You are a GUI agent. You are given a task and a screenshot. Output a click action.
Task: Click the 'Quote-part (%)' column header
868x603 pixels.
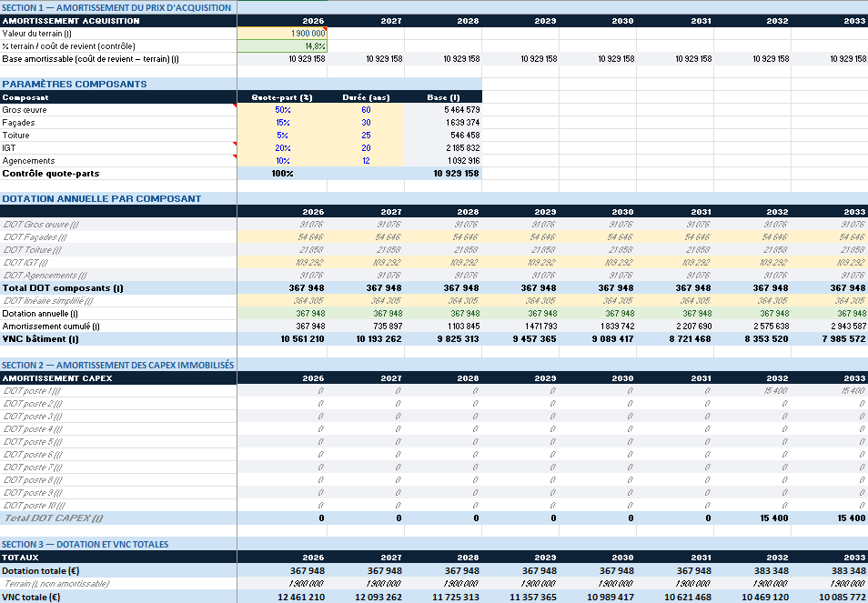click(282, 97)
